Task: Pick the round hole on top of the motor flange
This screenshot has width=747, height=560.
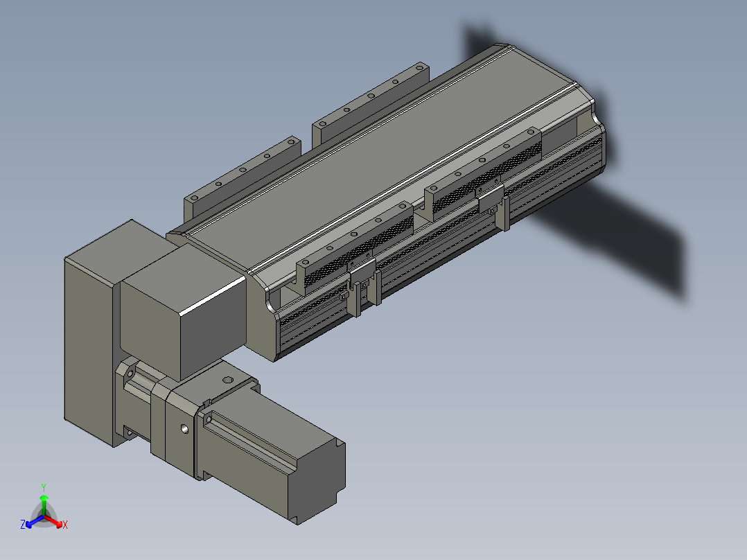Action: coord(228,380)
